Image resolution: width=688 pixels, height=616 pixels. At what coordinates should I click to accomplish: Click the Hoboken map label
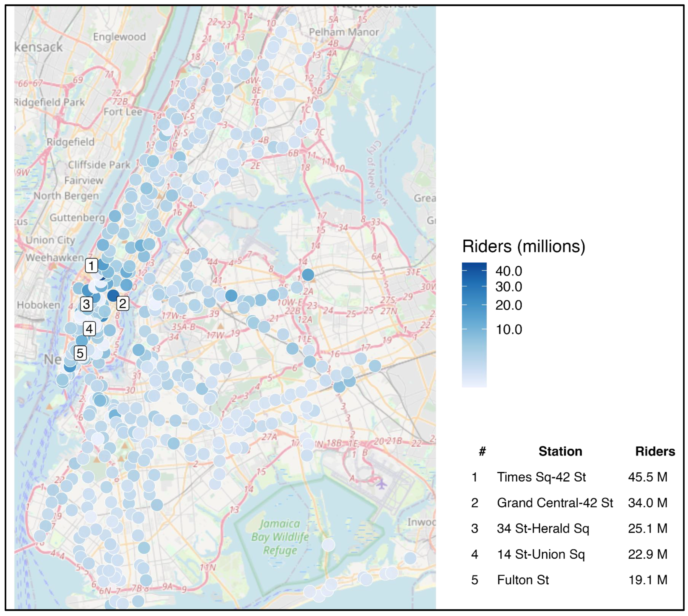click(38, 305)
